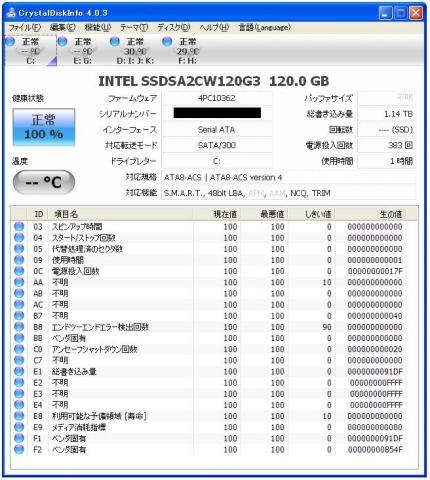
Task: Click raw value 000000000040
Action: click(375, 316)
